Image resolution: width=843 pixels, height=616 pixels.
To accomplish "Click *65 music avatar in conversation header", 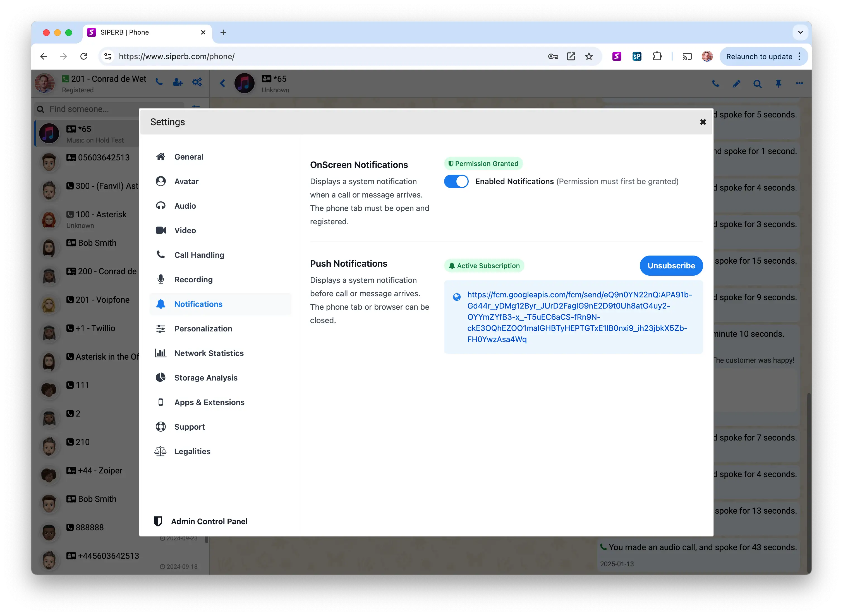I will click(244, 83).
